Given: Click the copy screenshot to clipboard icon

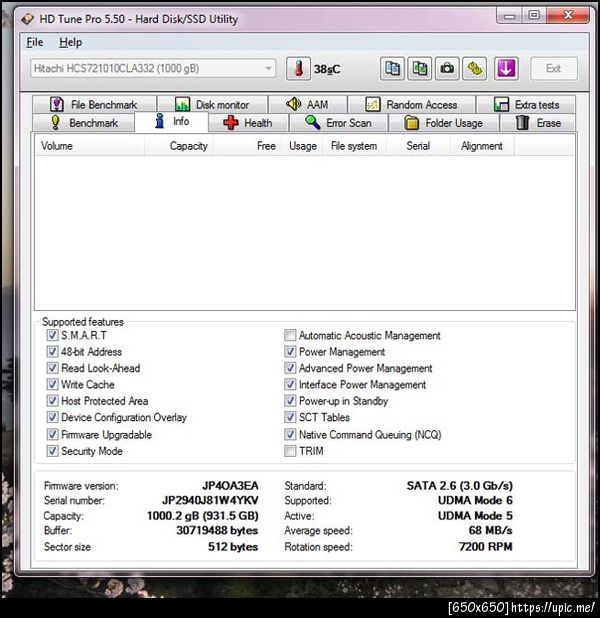Looking at the screenshot, I should (419, 69).
